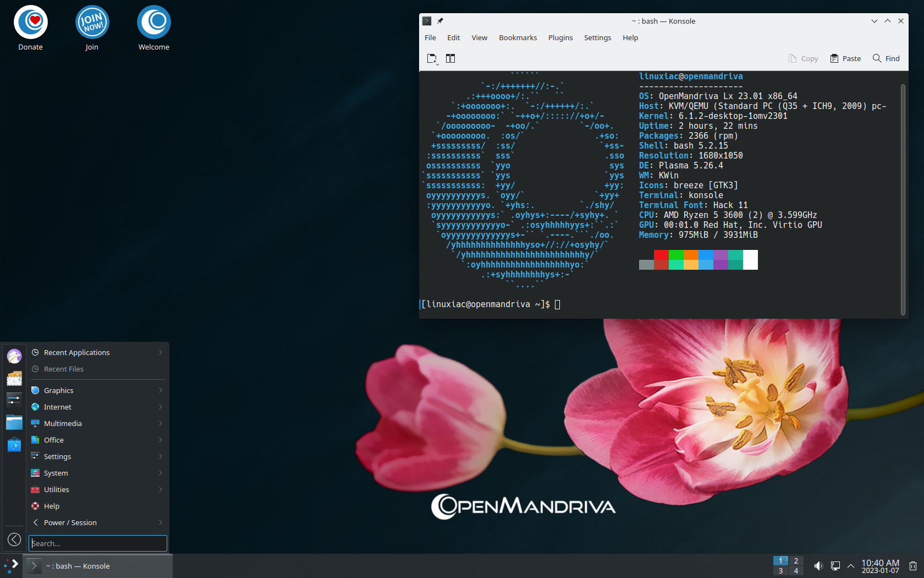Click the Utilities toolbox icon in launcher

pos(35,489)
